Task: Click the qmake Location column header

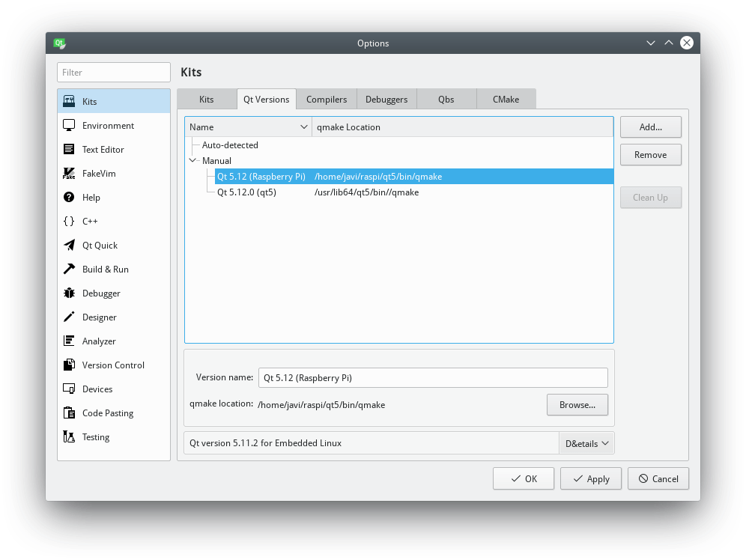Action: click(x=462, y=127)
